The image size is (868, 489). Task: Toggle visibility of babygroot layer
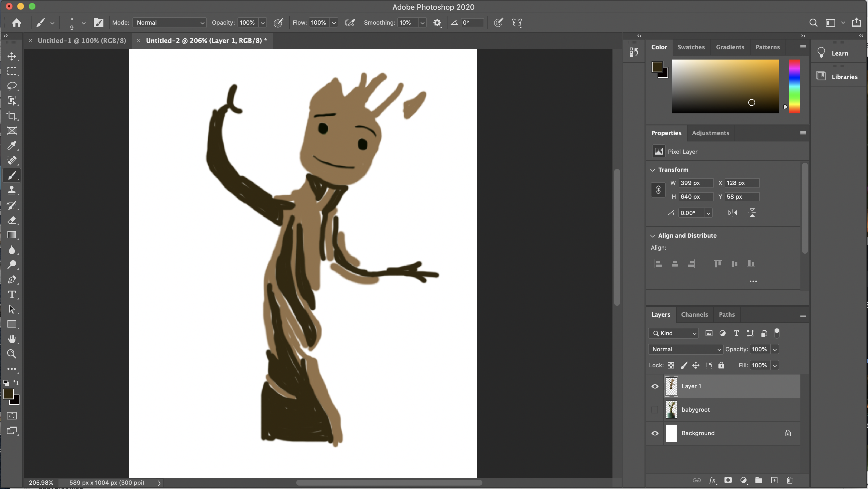coord(655,409)
